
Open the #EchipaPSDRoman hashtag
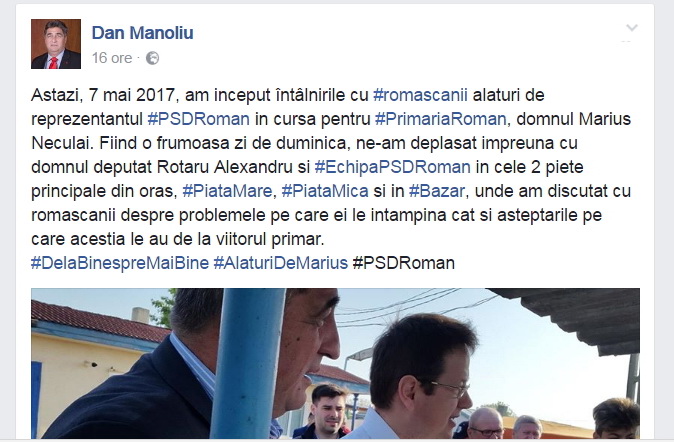392,167
